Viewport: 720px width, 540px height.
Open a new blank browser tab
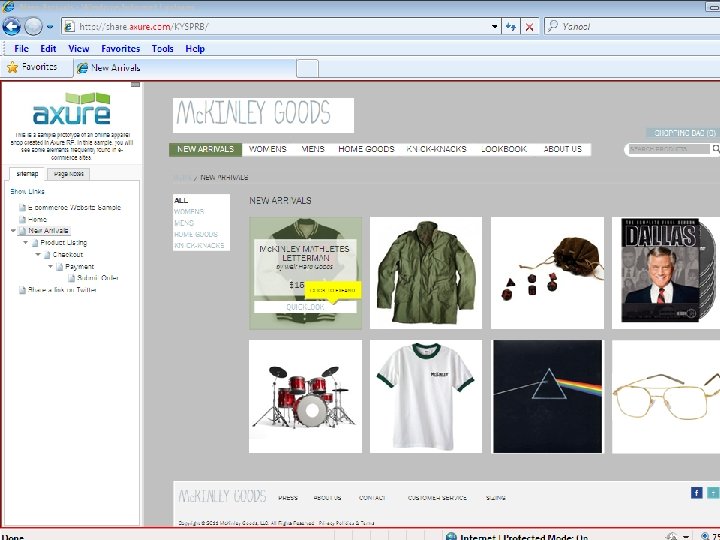pos(307,68)
